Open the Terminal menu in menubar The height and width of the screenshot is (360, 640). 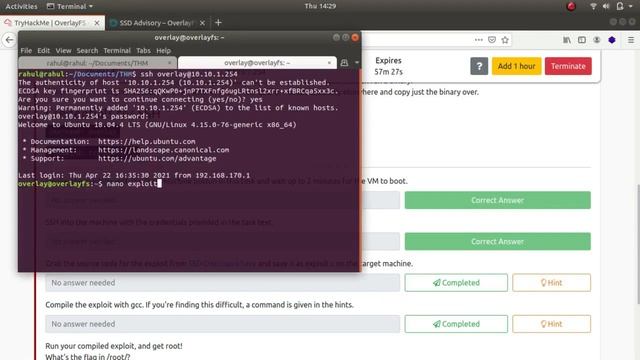pos(117,51)
